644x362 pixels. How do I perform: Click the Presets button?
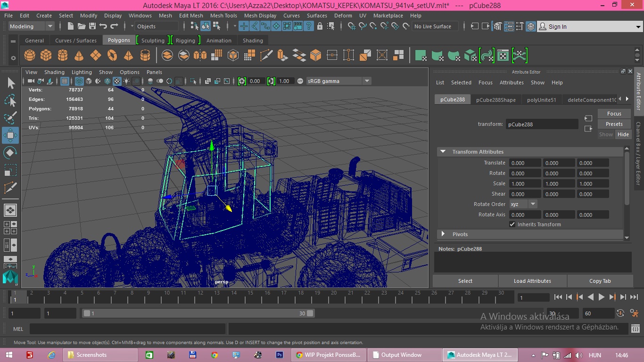tap(614, 124)
